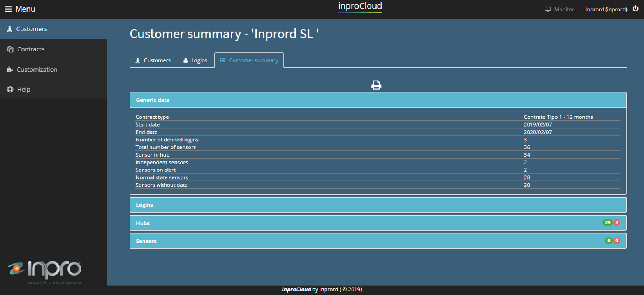Click the Customization puzzle icon
Viewport: 644px width, 295px height.
coord(10,69)
